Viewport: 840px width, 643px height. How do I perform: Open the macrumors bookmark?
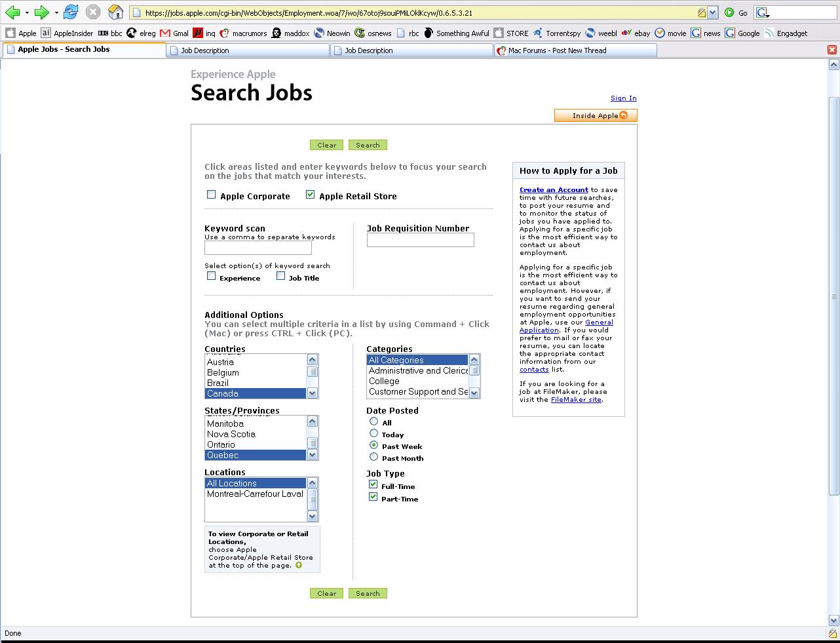click(243, 33)
